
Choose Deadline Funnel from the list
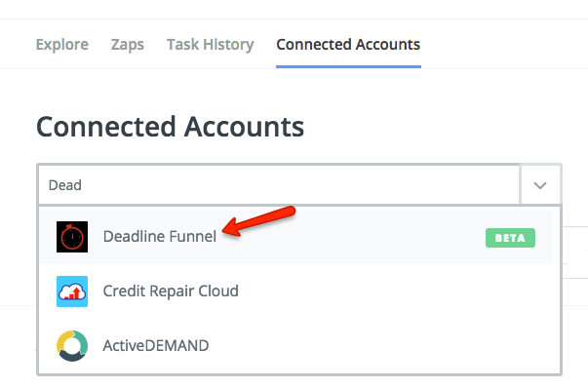(x=296, y=237)
